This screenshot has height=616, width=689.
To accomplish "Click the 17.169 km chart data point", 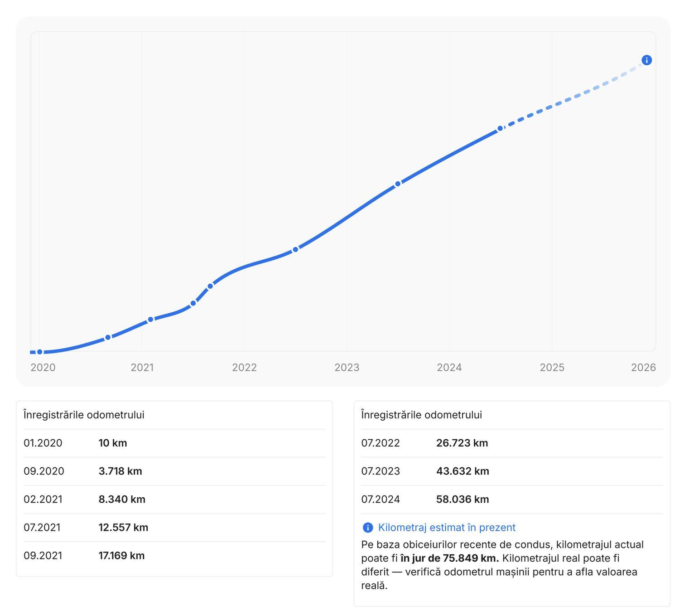I will tap(210, 286).
